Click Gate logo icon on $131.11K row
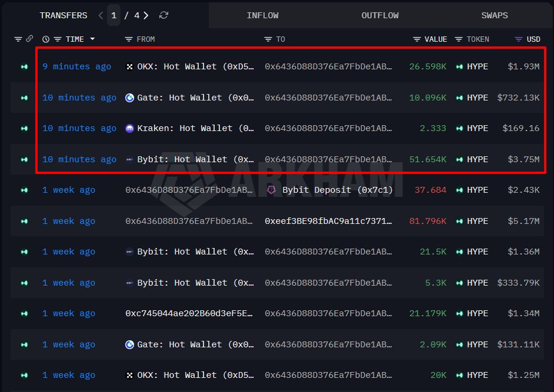The width and height of the screenshot is (554, 392). click(129, 344)
